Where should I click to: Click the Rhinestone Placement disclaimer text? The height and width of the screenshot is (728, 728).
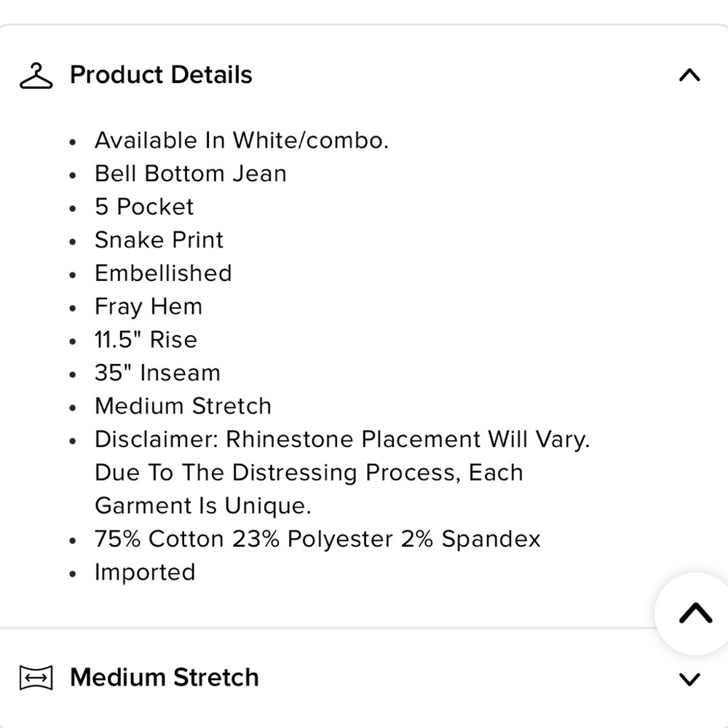[x=342, y=439]
